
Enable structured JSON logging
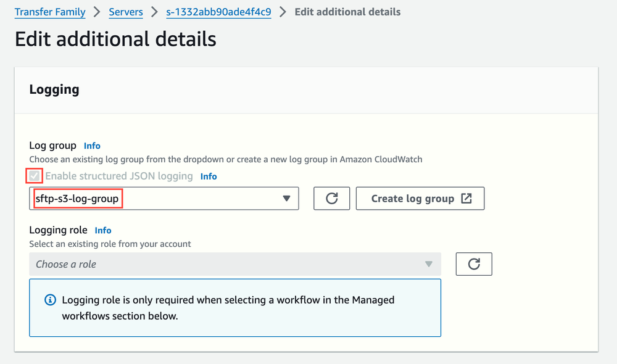(x=34, y=176)
